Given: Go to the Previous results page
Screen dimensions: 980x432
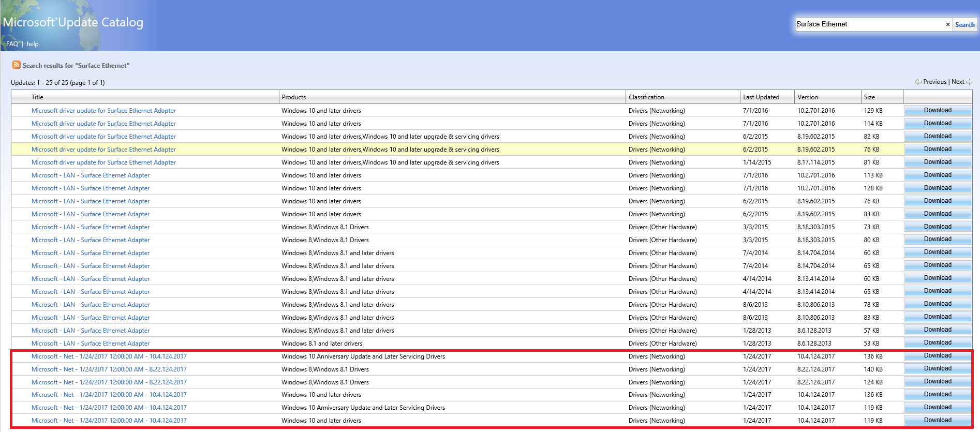Looking at the screenshot, I should coord(934,82).
